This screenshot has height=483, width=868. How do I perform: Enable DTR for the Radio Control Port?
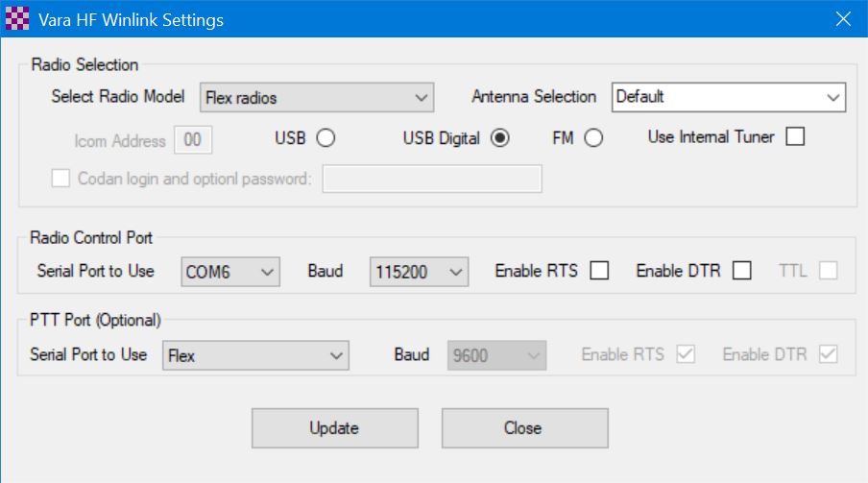tap(742, 270)
